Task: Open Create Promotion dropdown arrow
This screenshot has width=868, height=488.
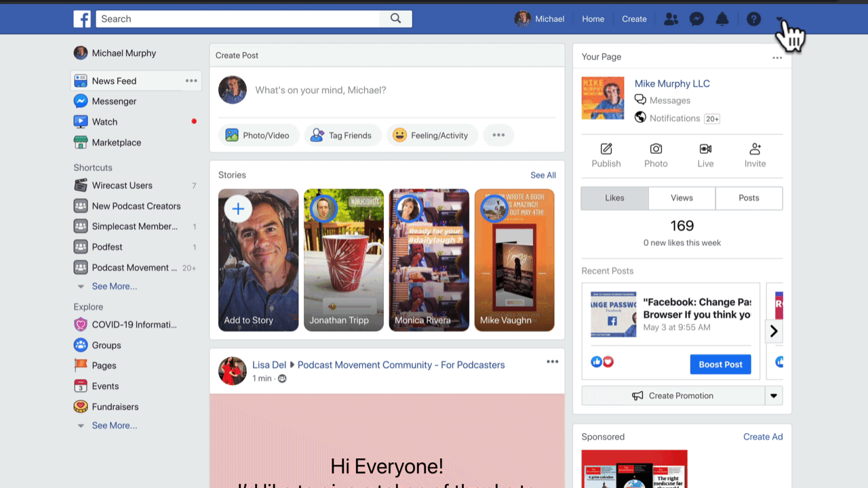Action: coord(774,396)
